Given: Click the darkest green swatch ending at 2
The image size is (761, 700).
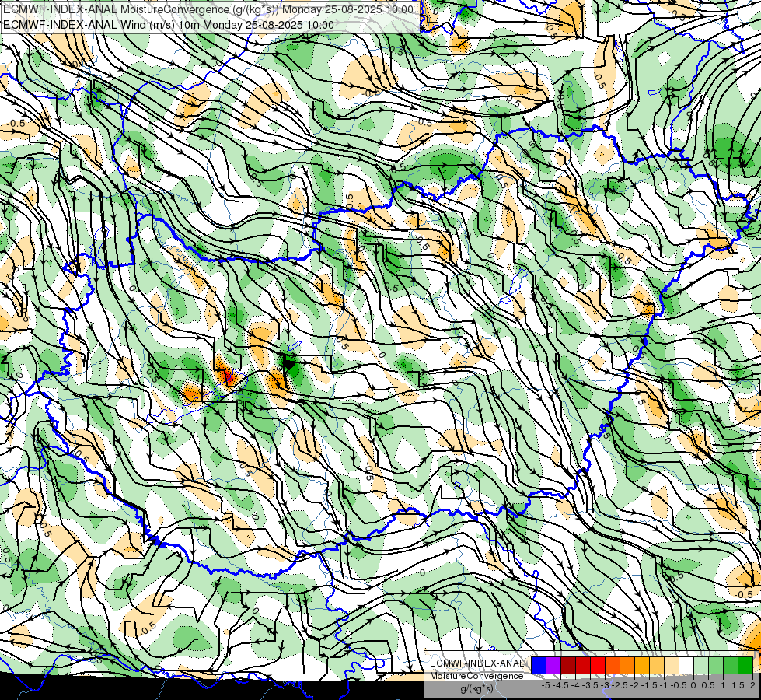Looking at the screenshot, I should (745, 665).
